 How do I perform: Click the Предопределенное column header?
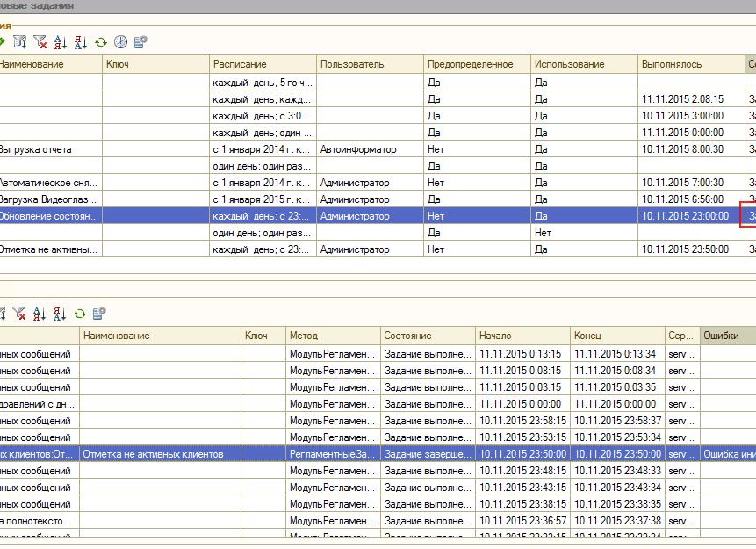click(x=477, y=64)
